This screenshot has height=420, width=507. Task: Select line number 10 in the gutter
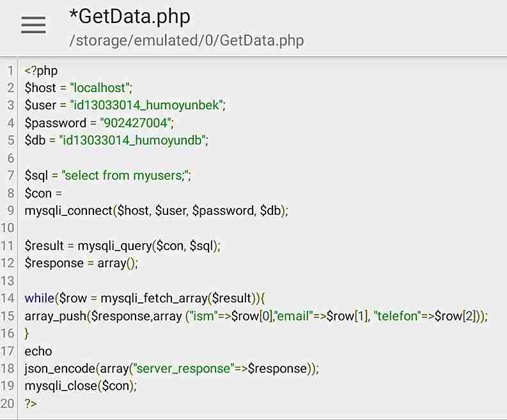(7, 228)
